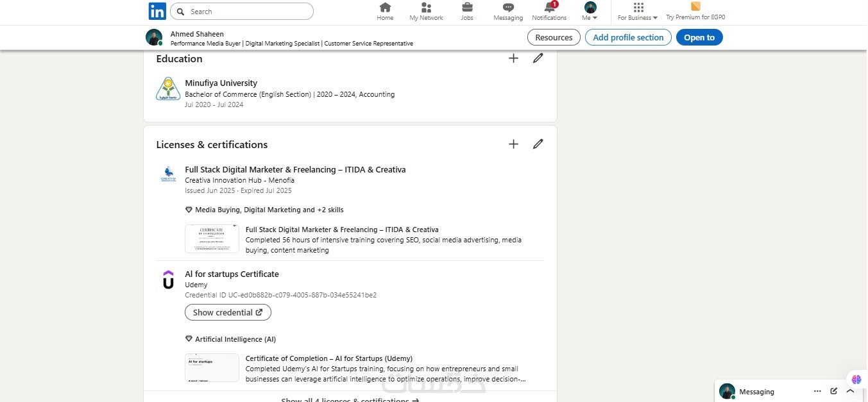Open My Network icon
The image size is (868, 402).
[426, 8]
